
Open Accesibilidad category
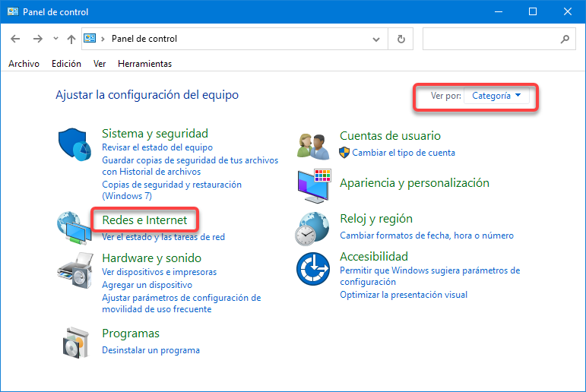[374, 257]
